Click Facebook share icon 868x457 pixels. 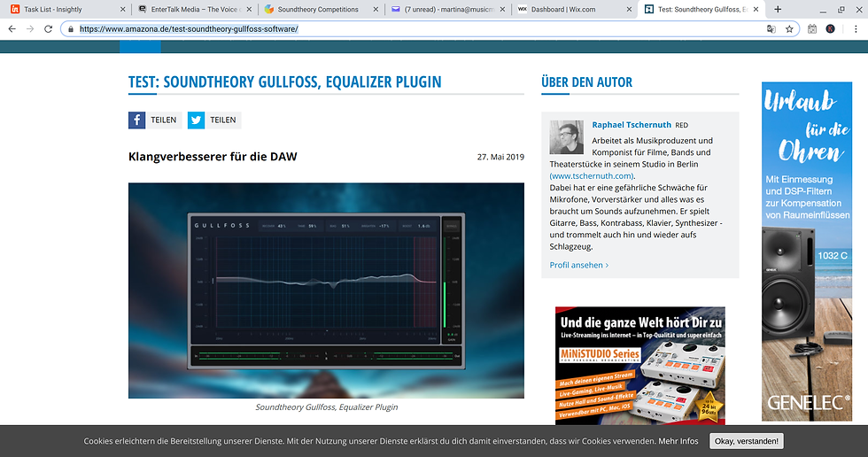point(136,120)
